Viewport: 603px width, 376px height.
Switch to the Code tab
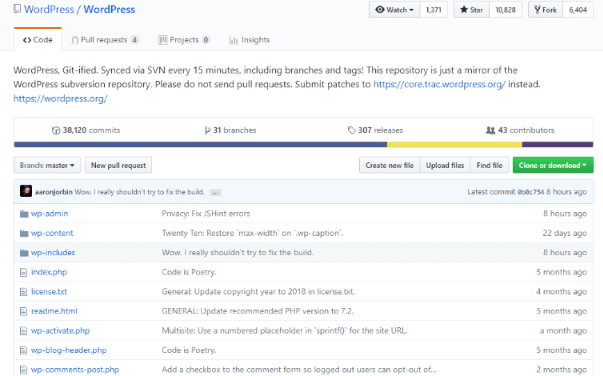coord(38,40)
